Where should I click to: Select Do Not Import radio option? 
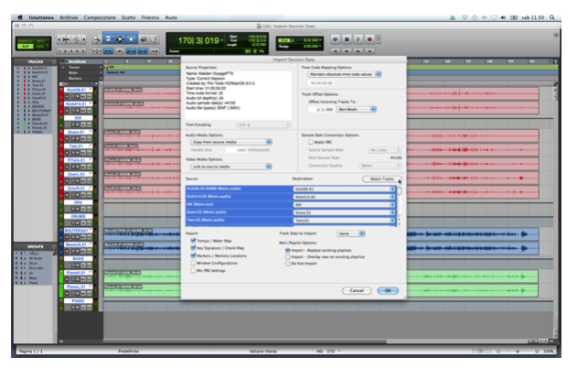coord(288,264)
